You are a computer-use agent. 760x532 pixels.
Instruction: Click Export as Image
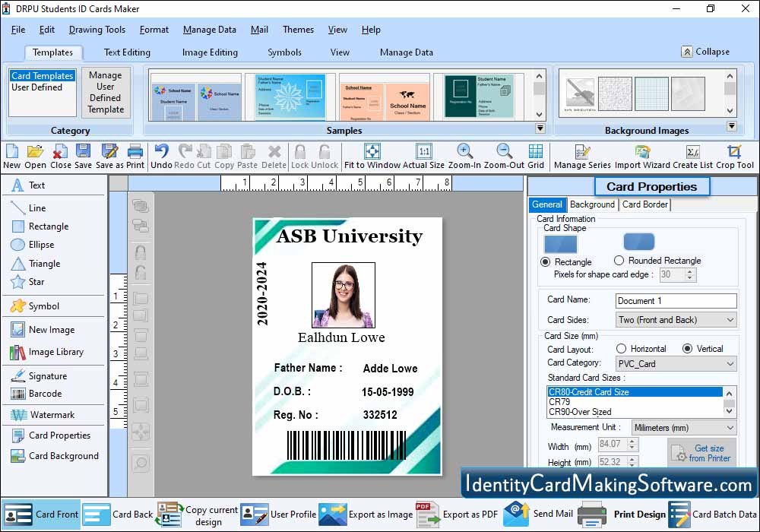point(366,514)
